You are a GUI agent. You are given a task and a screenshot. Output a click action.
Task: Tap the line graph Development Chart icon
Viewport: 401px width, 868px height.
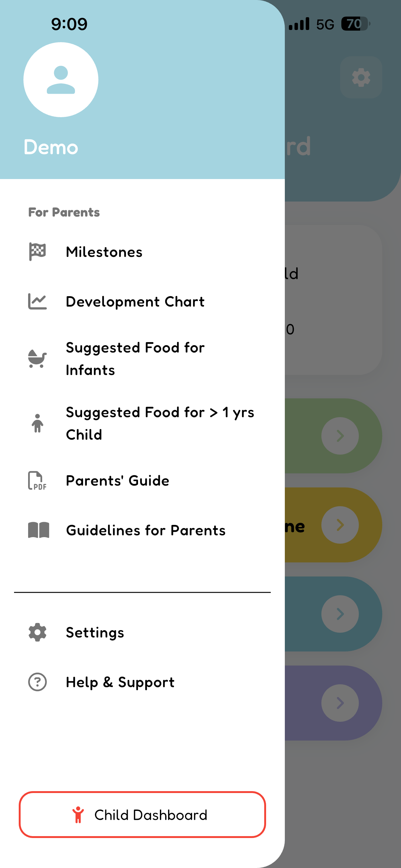click(x=37, y=302)
